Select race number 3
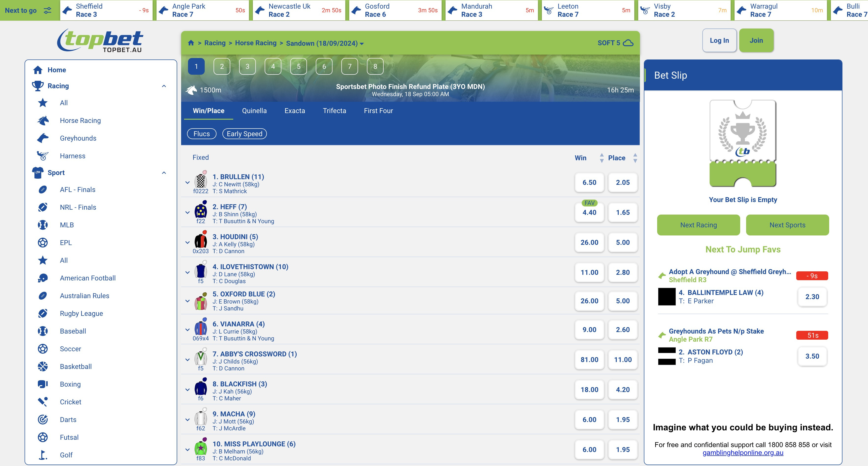 pos(247,66)
